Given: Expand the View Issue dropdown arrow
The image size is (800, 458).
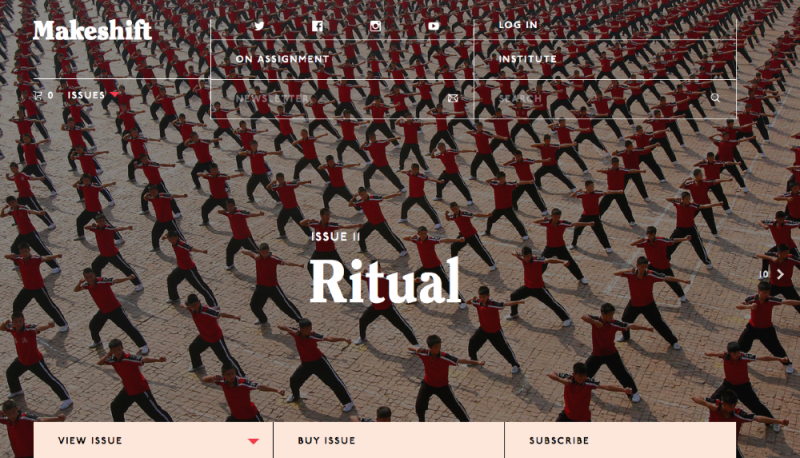Looking at the screenshot, I should 254,441.
